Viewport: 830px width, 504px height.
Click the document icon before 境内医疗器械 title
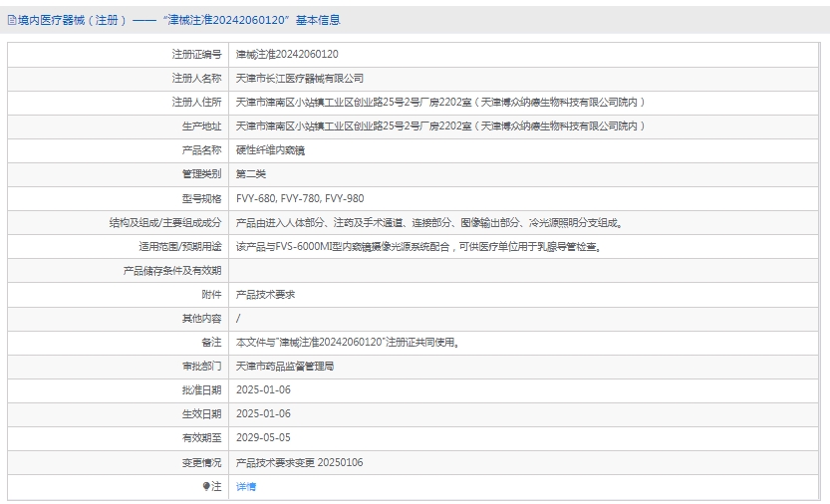tap(11, 19)
